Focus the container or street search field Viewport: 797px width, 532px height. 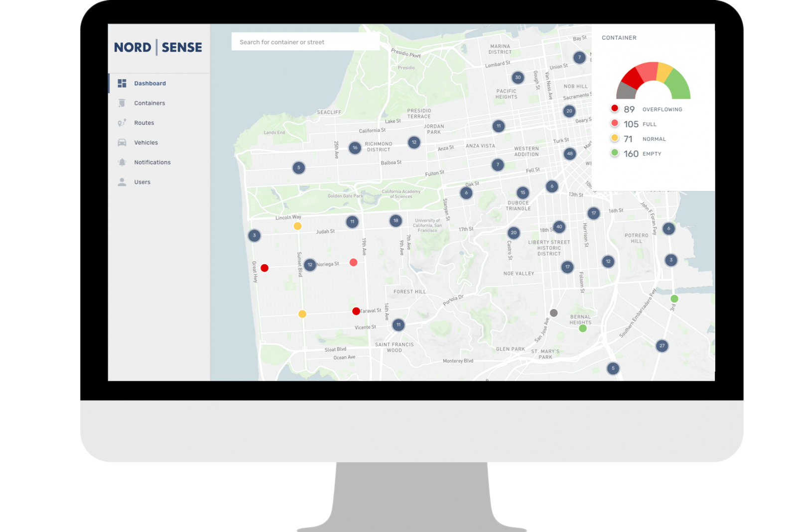306,42
